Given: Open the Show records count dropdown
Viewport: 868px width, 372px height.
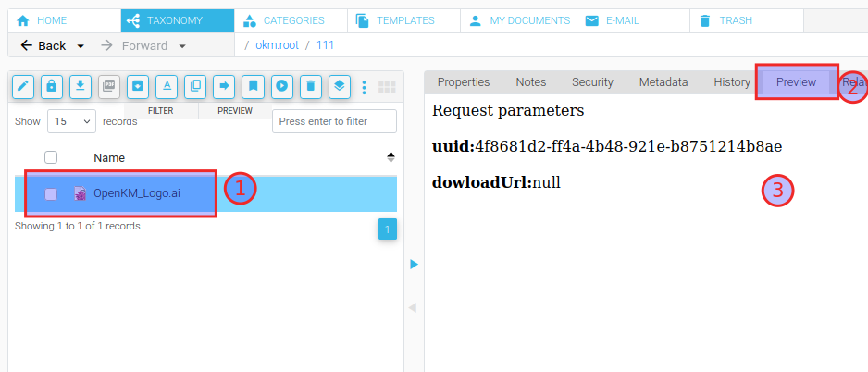Looking at the screenshot, I should (72, 121).
